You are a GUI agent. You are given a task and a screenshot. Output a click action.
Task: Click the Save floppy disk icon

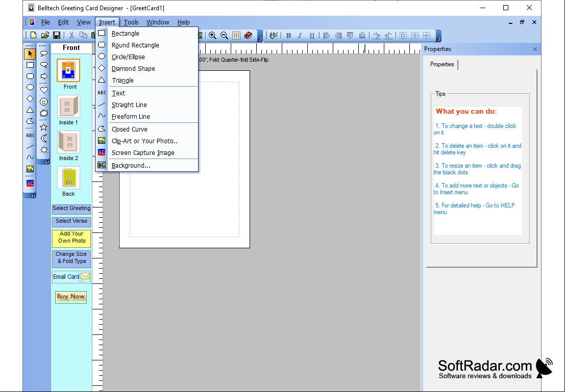pyautogui.click(x=57, y=35)
